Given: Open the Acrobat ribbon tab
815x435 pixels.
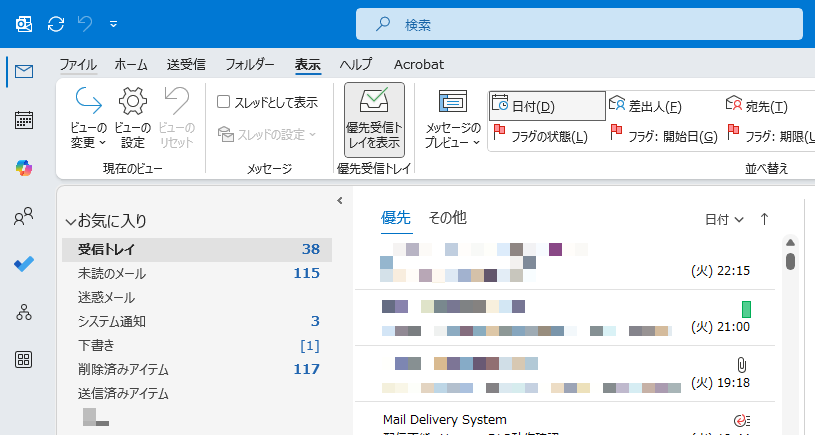Looking at the screenshot, I should [419, 64].
